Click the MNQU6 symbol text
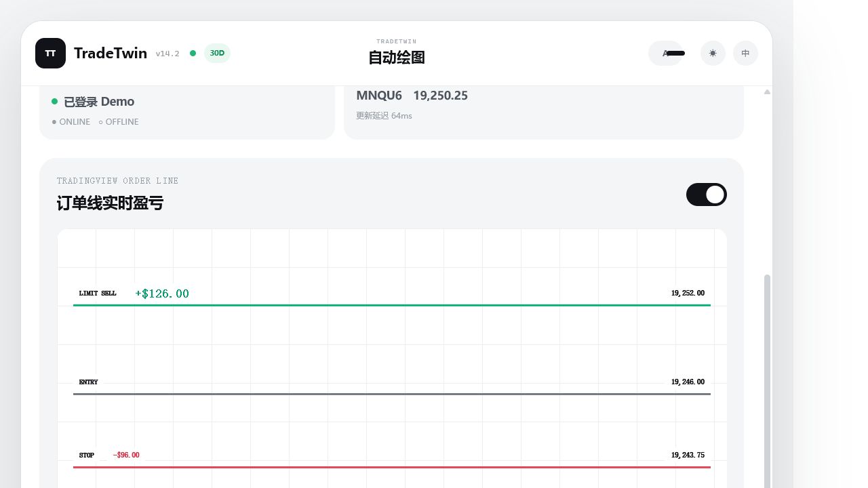Viewport: 868px width, 488px height. (379, 96)
